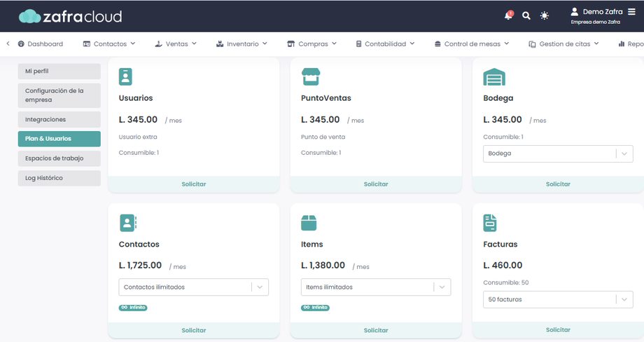Screen dimensions: 644x342
Task: Open the Contactos ilimitados dropdown
Action: (193, 287)
